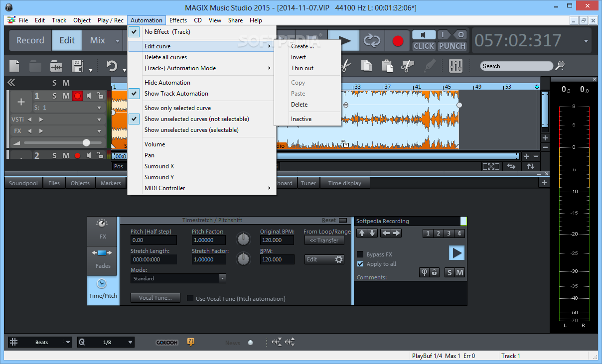
Task: Click the previous object up arrow
Action: 362,233
